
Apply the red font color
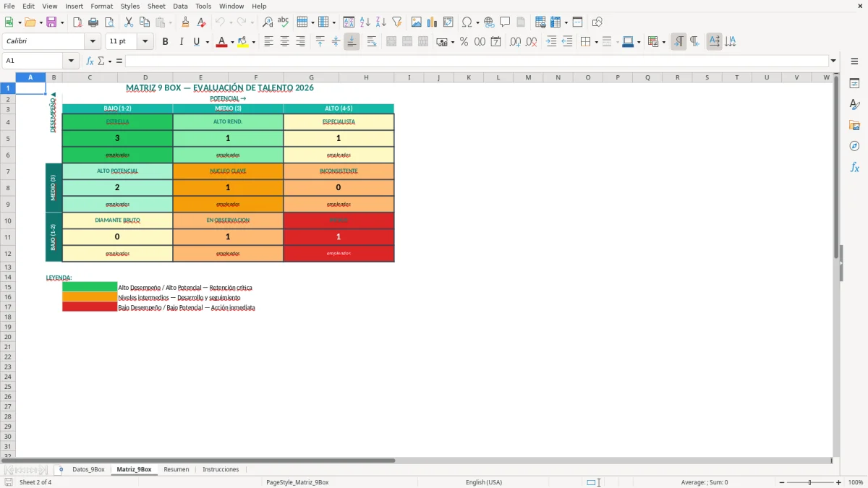(x=221, y=42)
